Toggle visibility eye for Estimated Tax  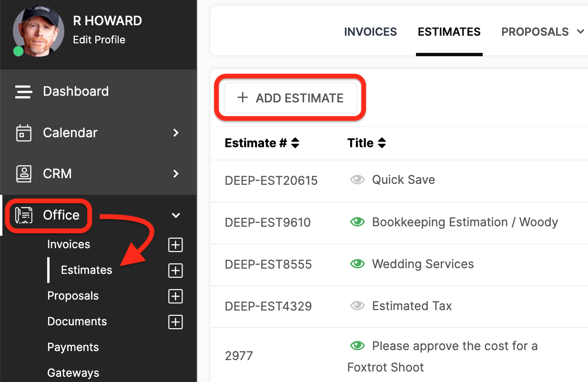[357, 306]
